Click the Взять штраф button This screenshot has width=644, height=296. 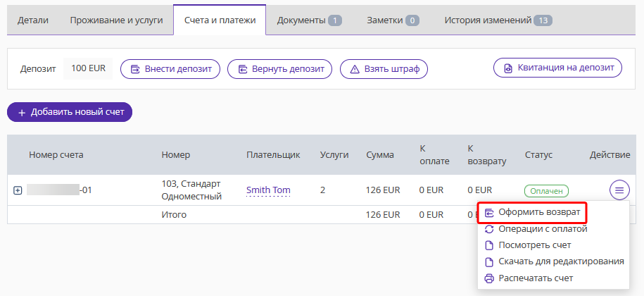384,69
